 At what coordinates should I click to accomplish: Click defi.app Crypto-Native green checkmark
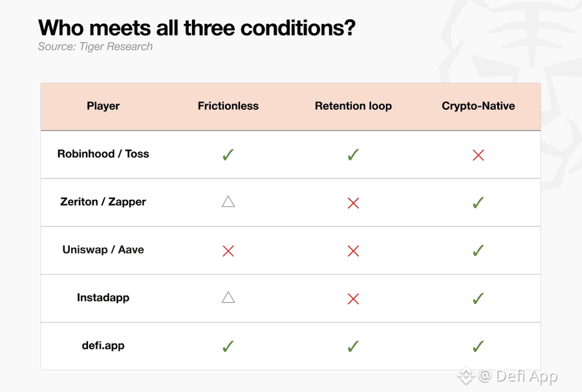coord(478,346)
